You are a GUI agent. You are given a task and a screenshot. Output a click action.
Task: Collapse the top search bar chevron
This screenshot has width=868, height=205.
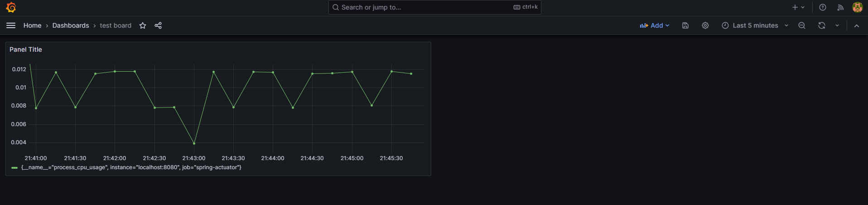click(857, 25)
